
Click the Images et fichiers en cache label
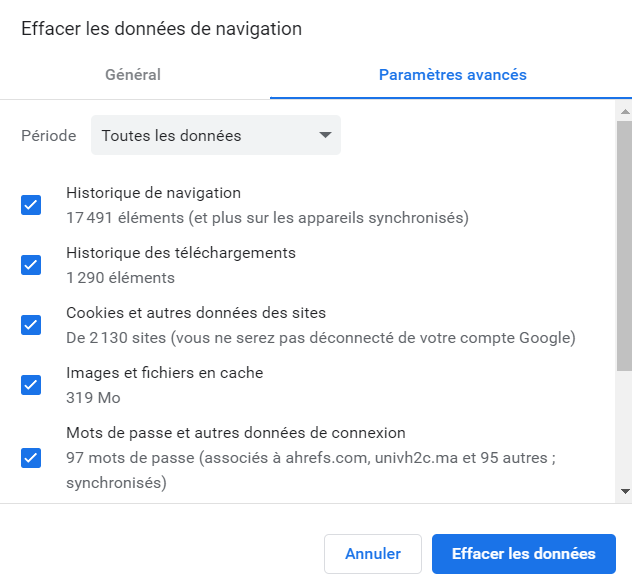(x=164, y=373)
